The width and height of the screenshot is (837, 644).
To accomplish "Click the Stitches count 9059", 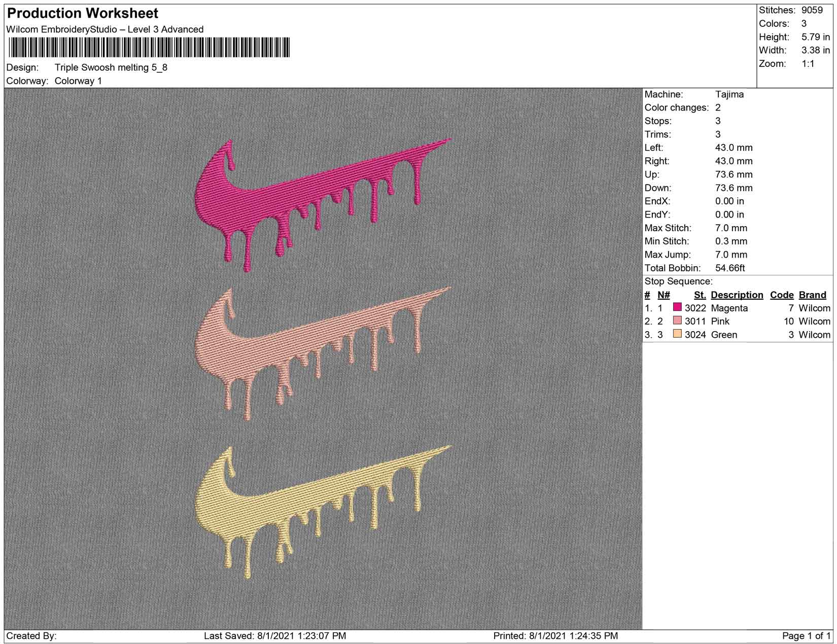I will (x=812, y=10).
